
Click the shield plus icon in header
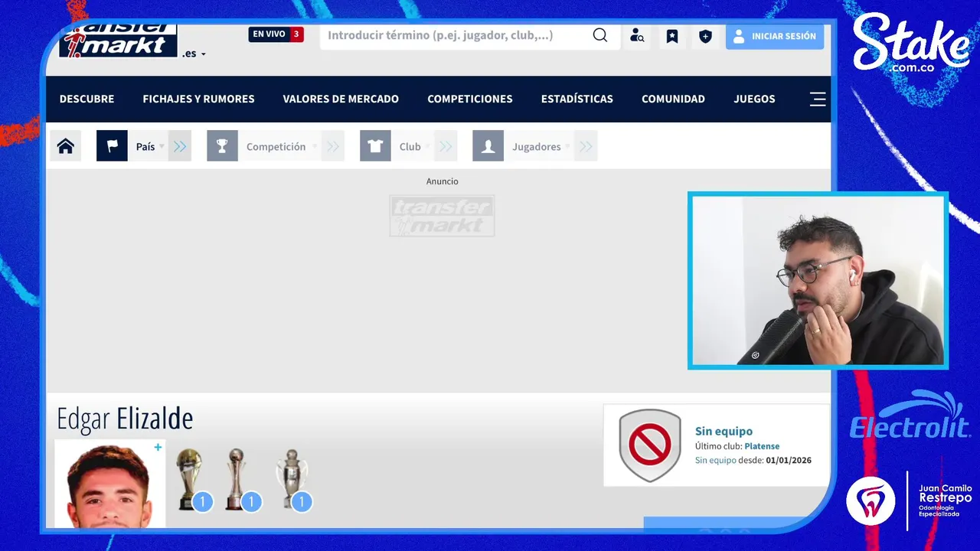click(706, 36)
